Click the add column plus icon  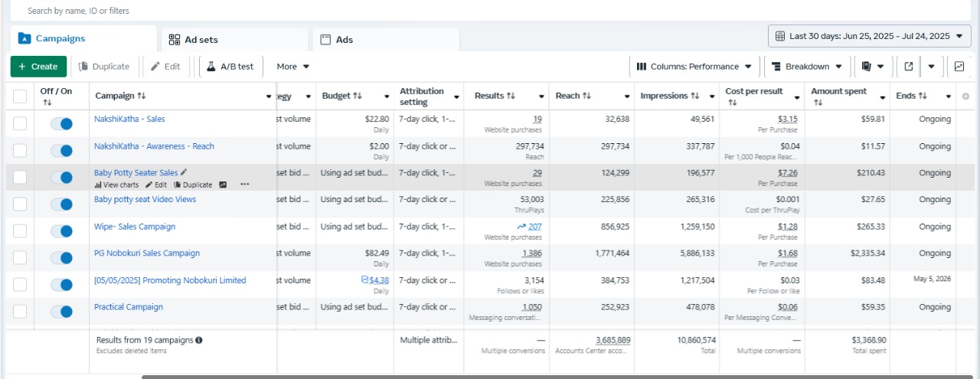tap(965, 96)
